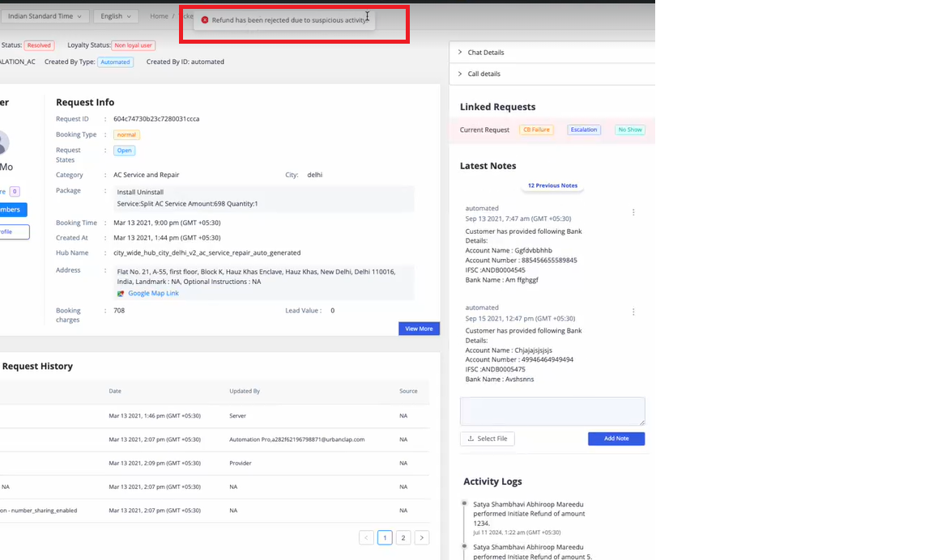
Task: Select the Escalation linked request tag
Action: click(583, 129)
